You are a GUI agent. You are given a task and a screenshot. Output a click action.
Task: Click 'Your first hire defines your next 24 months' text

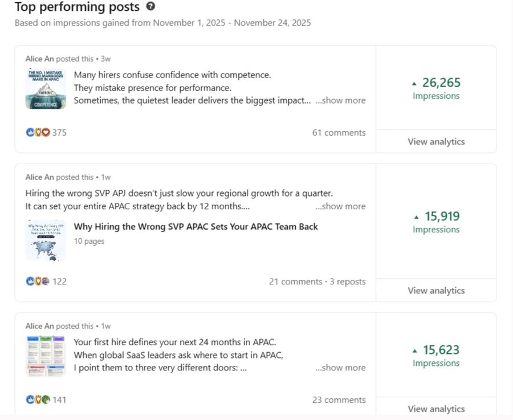[x=175, y=342]
